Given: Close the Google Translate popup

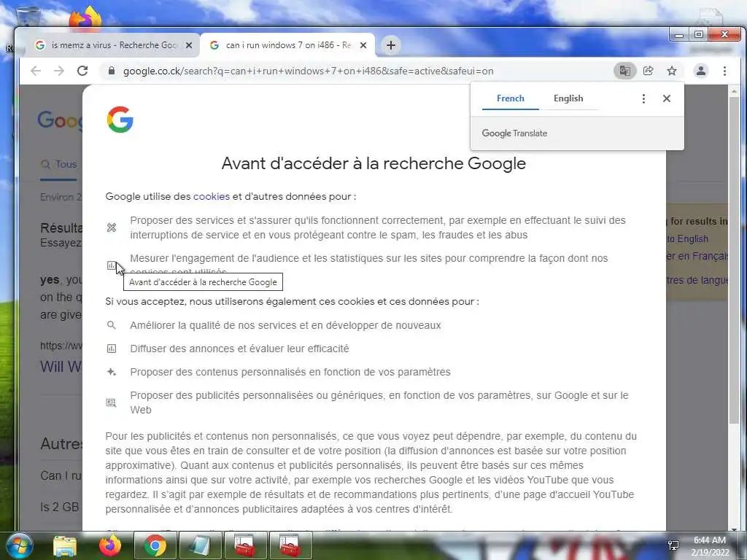Looking at the screenshot, I should (667, 98).
